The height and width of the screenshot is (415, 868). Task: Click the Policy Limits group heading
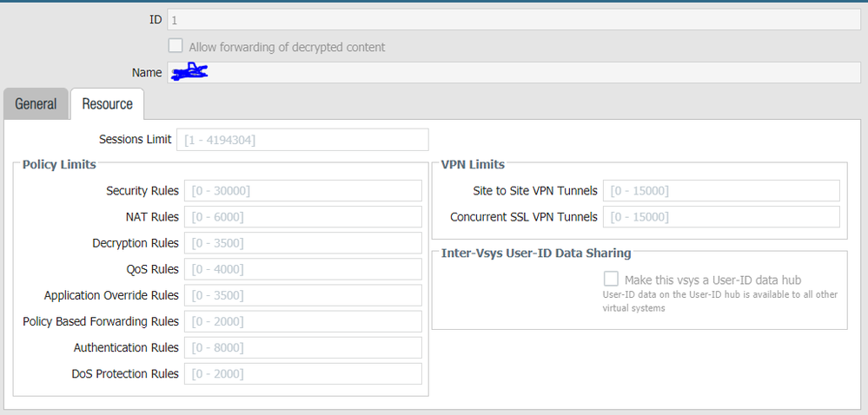click(59, 164)
